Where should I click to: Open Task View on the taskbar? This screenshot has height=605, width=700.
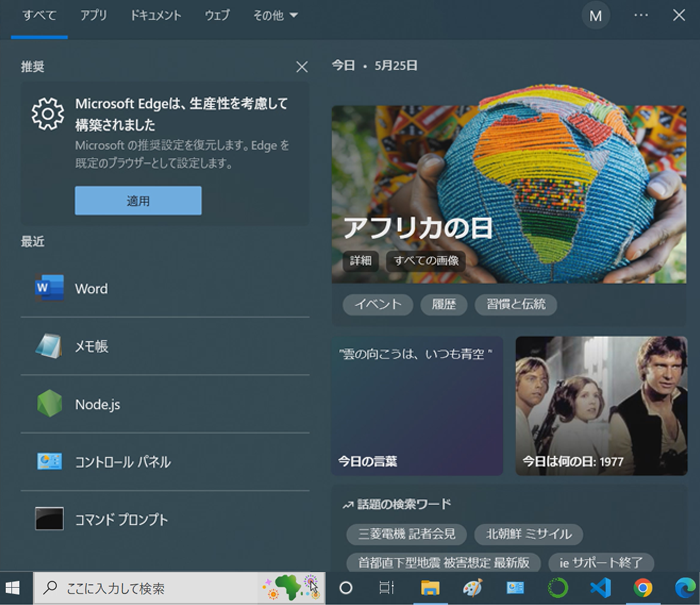pos(387,588)
